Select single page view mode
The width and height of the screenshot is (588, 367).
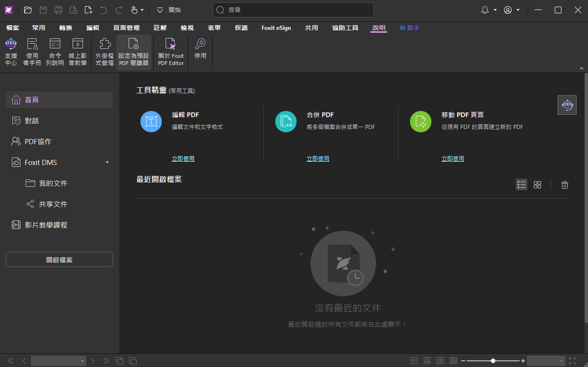[x=414, y=361]
